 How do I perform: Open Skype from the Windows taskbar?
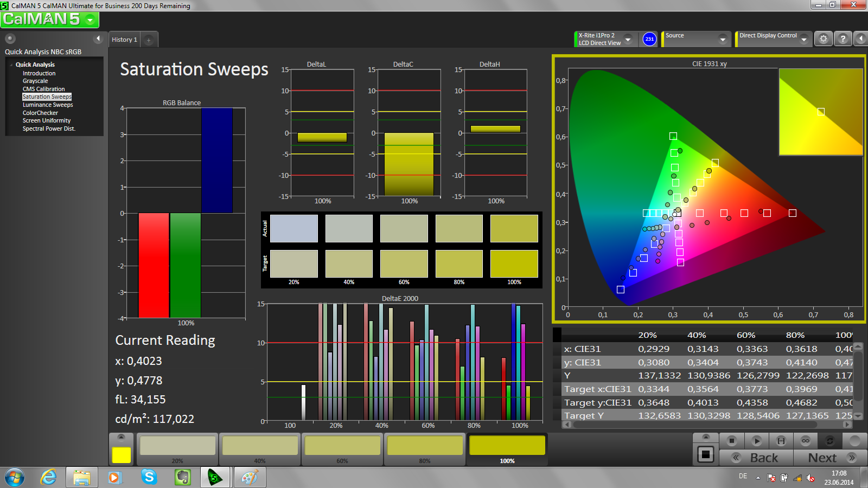149,477
